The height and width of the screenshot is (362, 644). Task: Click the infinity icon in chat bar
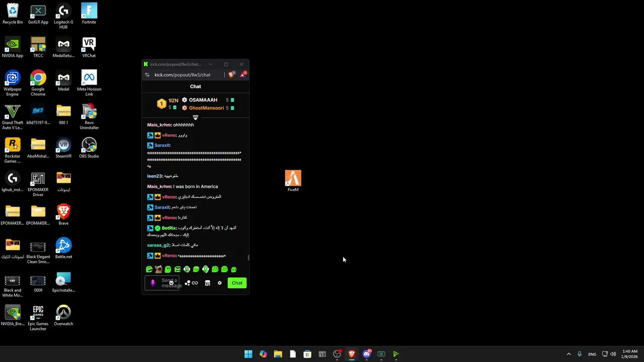click(x=195, y=283)
